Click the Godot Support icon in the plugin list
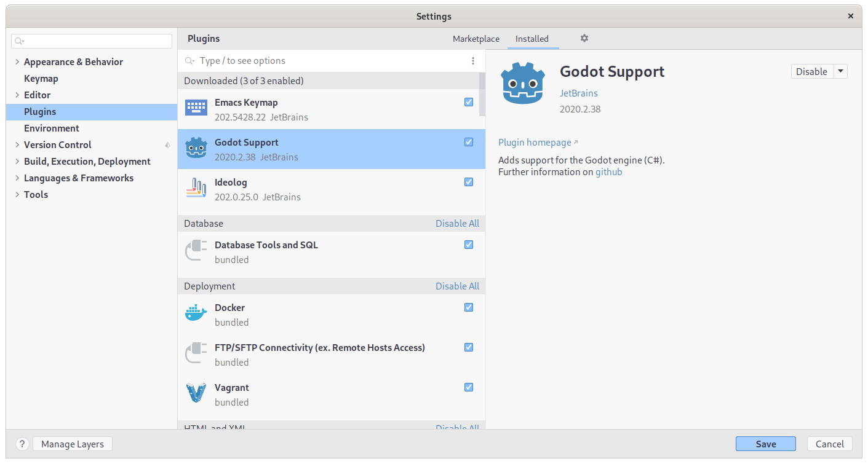Image resolution: width=868 pixels, height=464 pixels. coord(196,148)
